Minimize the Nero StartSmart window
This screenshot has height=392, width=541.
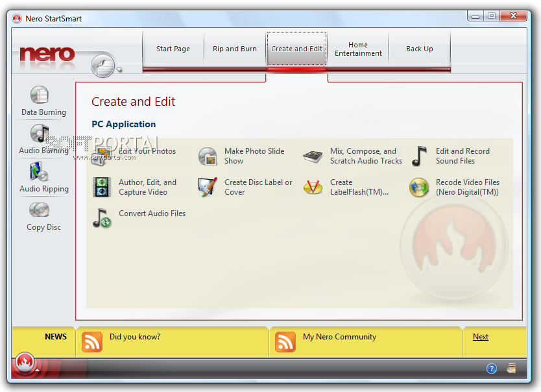click(475, 16)
